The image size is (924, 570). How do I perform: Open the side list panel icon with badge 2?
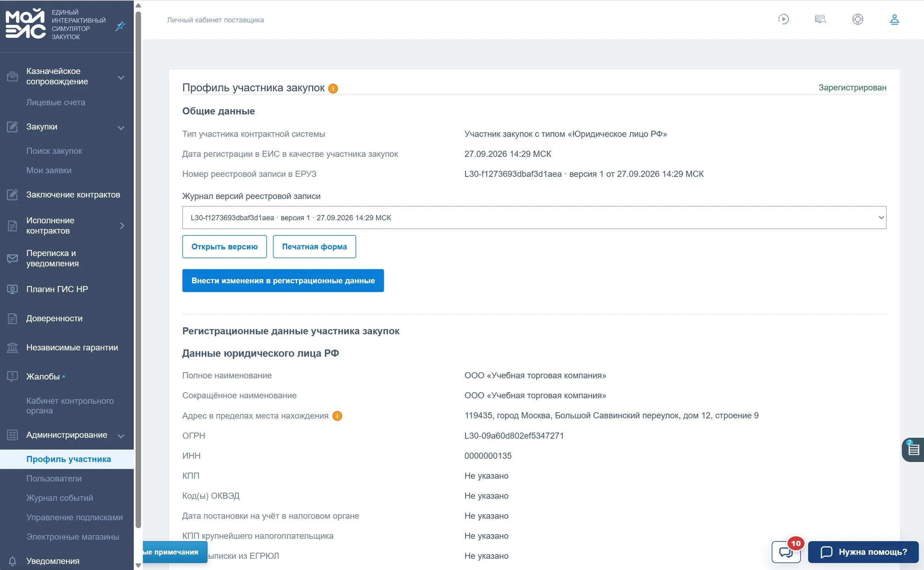click(913, 449)
